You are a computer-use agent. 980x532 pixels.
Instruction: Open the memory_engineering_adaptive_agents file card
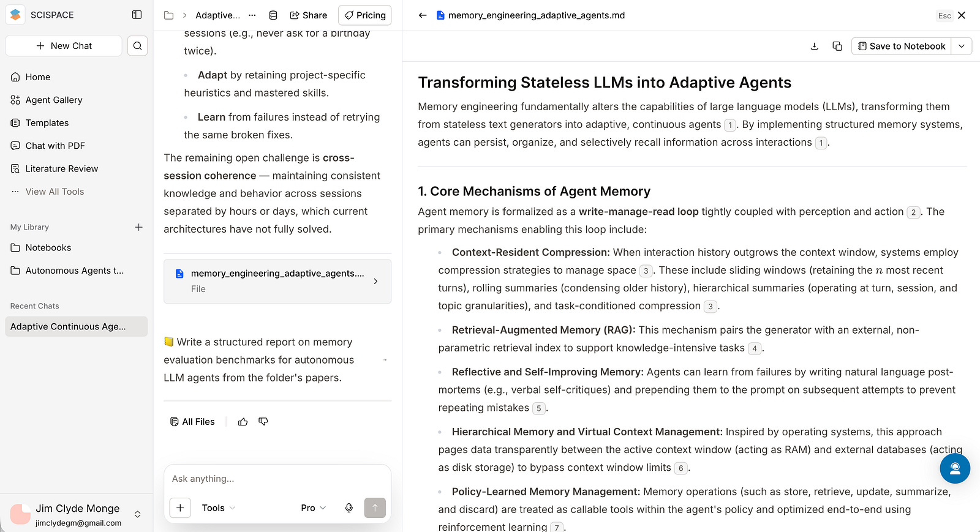pyautogui.click(x=277, y=282)
